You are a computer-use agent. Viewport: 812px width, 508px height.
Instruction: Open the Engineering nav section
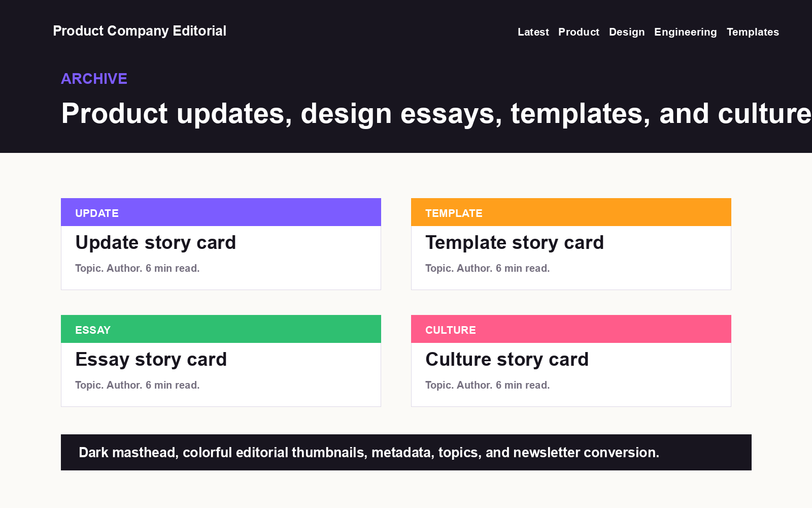coord(686,32)
